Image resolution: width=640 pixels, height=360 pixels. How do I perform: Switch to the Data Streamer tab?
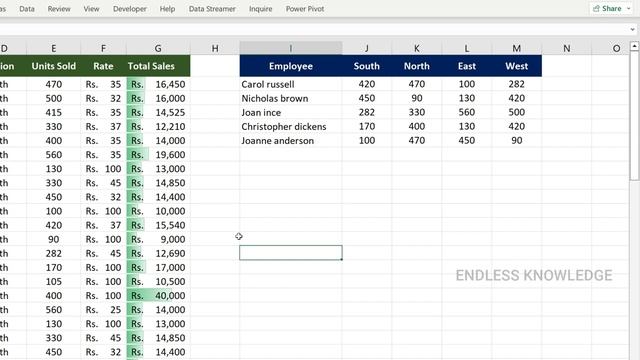(x=212, y=9)
